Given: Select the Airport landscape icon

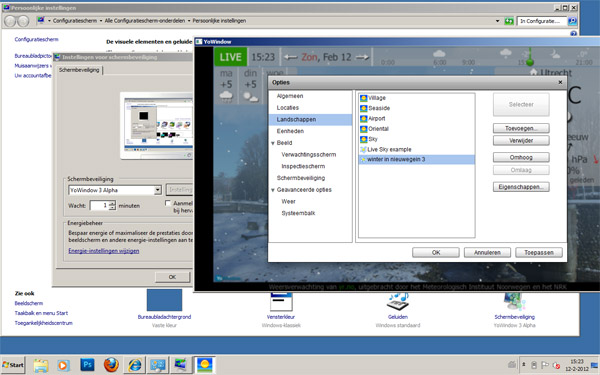Looking at the screenshot, I should [364, 119].
